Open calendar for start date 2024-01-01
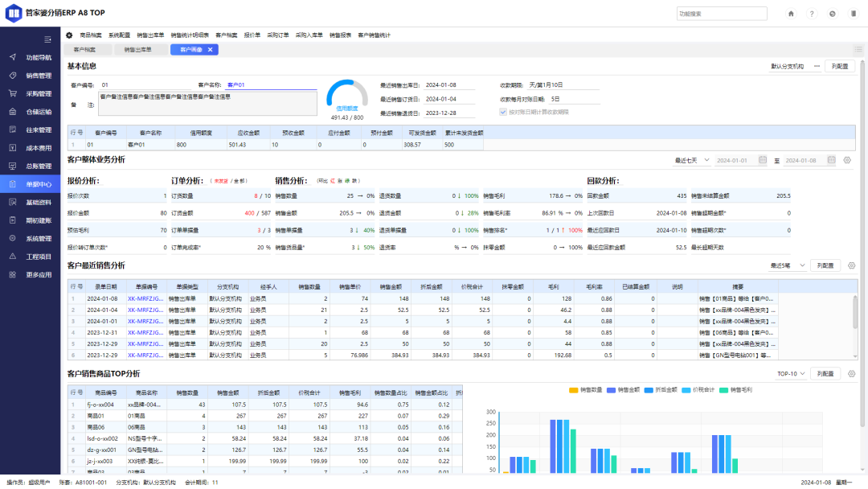The height and width of the screenshot is (489, 868). point(762,160)
